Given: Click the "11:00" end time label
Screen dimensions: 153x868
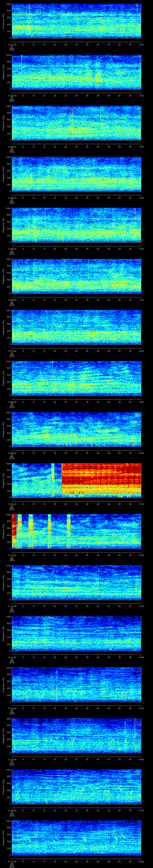Looking at the screenshot, I should pyautogui.click(x=141, y=504).
